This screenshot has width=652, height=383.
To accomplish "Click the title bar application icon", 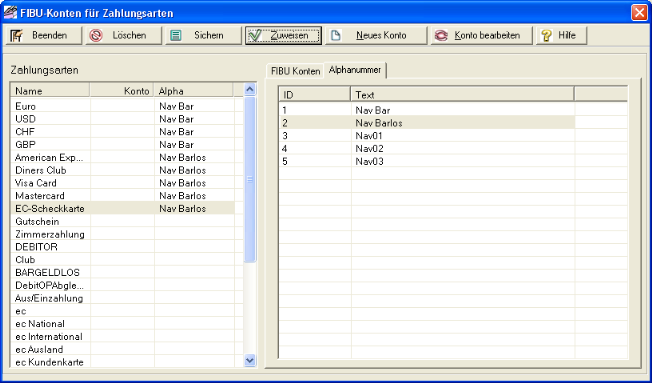I will point(10,13).
